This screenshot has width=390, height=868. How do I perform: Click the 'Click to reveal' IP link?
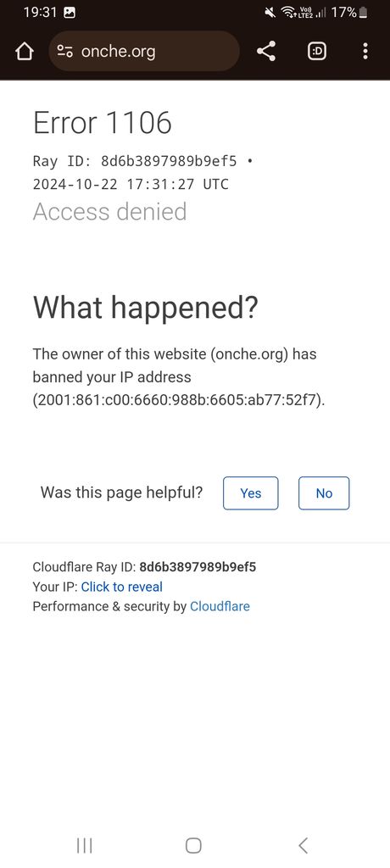(x=122, y=587)
